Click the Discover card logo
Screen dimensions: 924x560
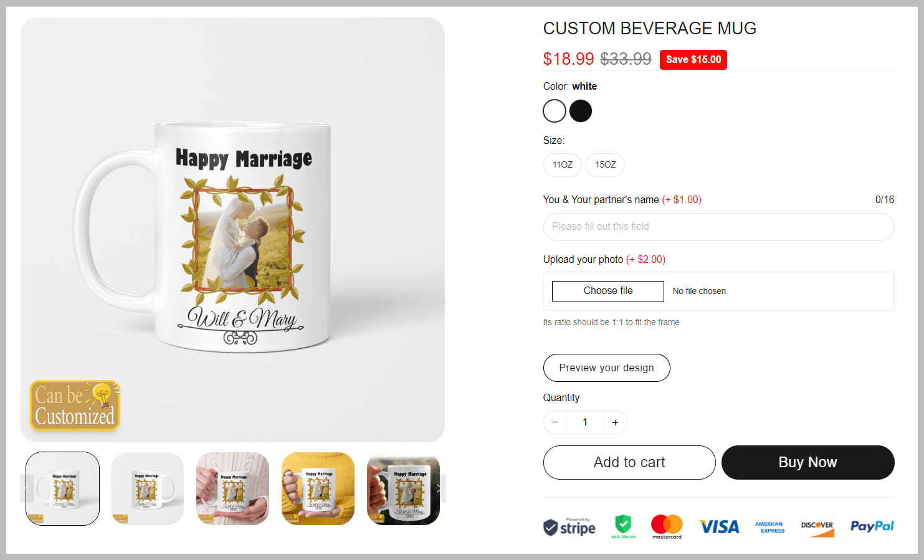817,528
